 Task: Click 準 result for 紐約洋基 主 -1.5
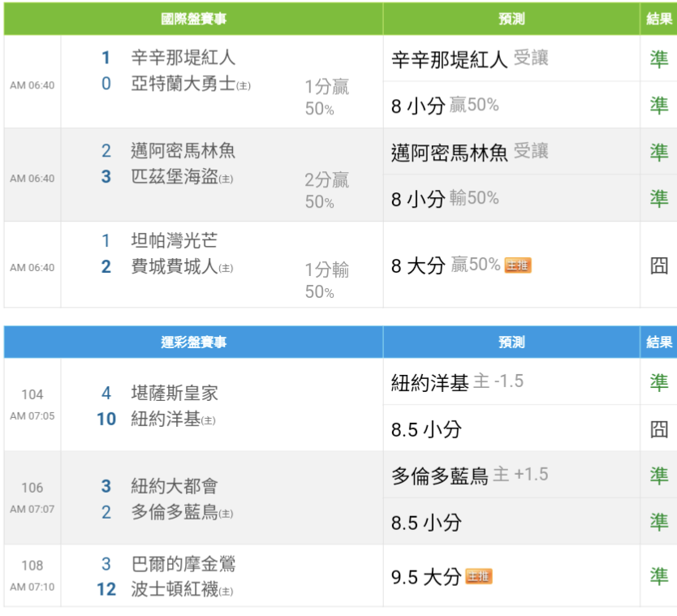click(659, 381)
